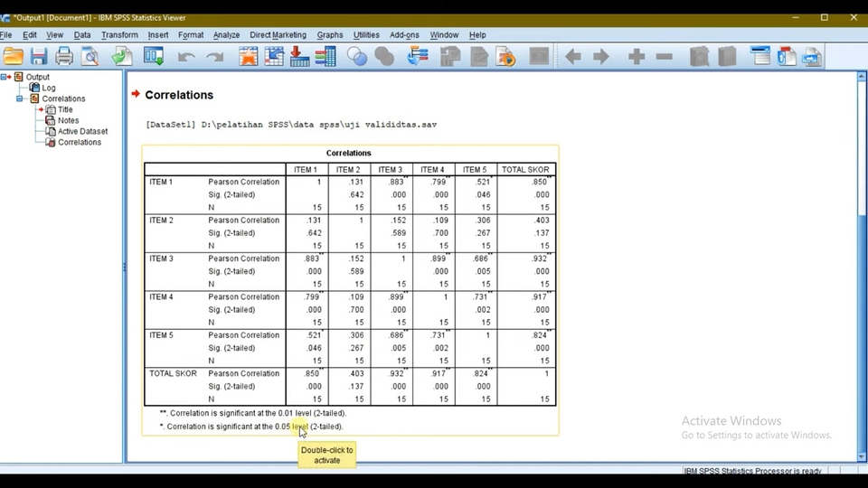868x488 pixels.
Task: Click the Collapse minus icon
Action: (x=664, y=56)
